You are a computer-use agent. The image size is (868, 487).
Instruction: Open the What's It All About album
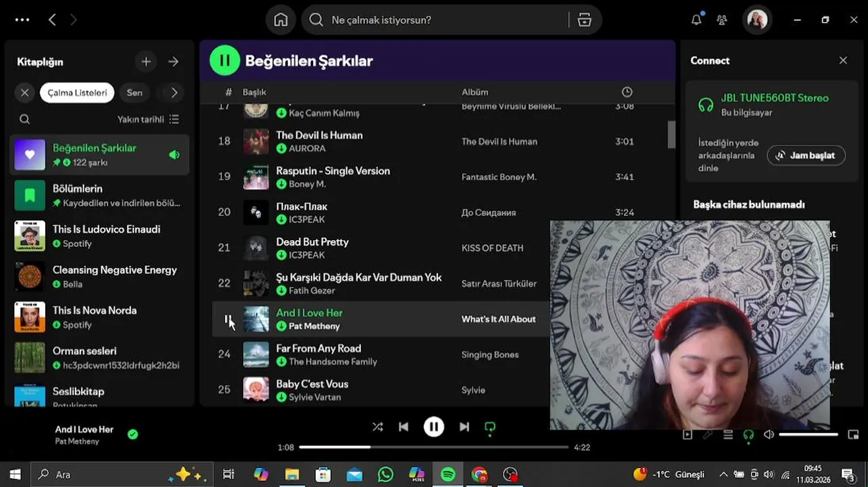[x=498, y=319]
